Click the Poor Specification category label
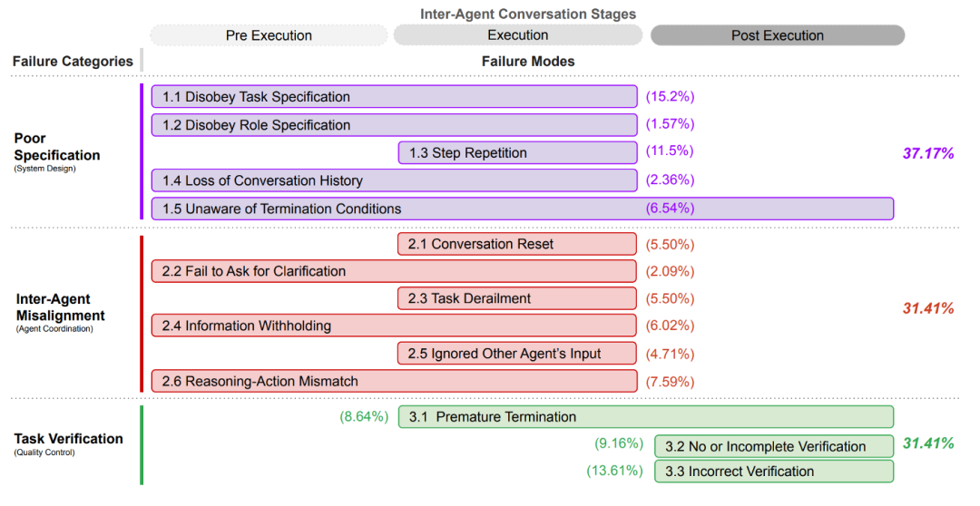 point(56,147)
